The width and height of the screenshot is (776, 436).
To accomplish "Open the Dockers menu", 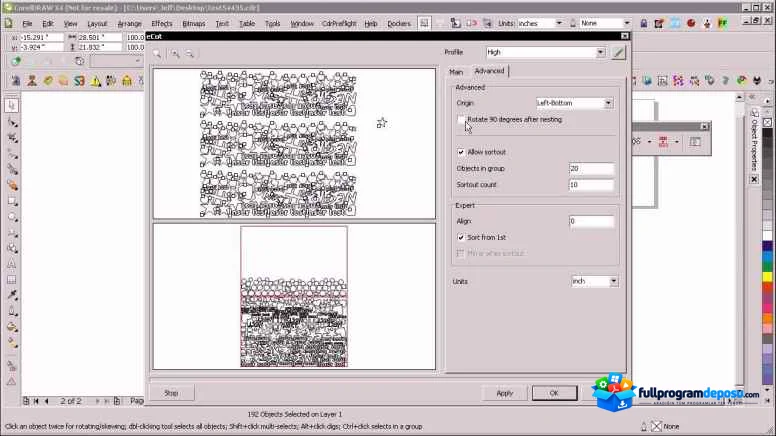I will pos(399,23).
